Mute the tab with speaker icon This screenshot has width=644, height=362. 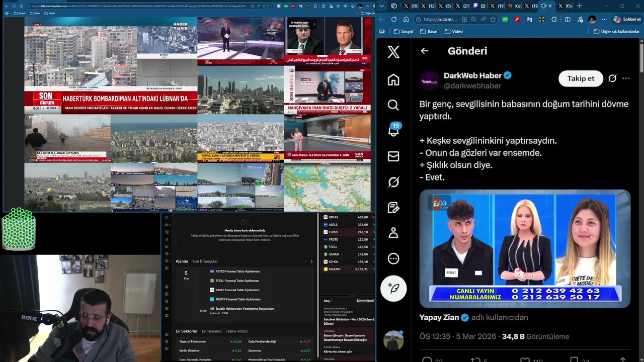pos(543,6)
